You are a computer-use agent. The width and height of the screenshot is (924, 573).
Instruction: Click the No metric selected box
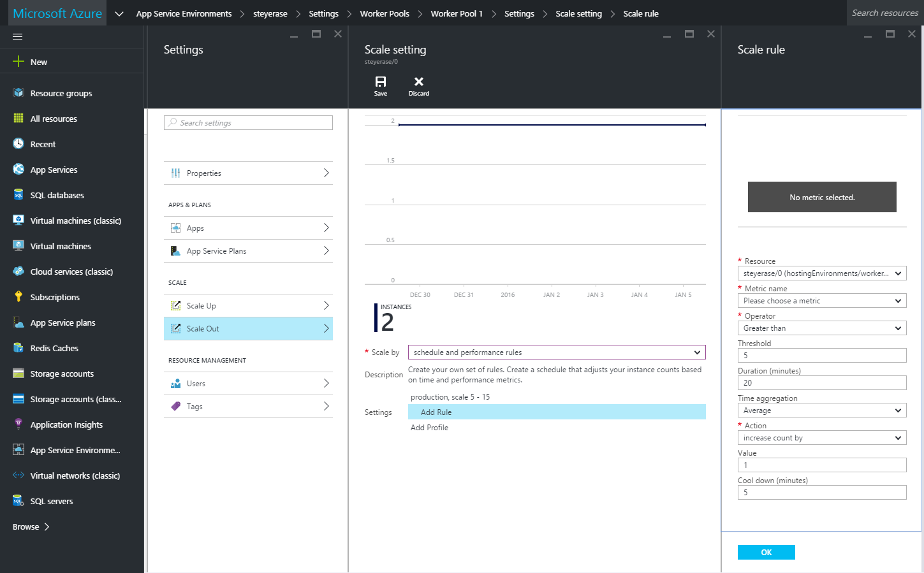tap(822, 197)
